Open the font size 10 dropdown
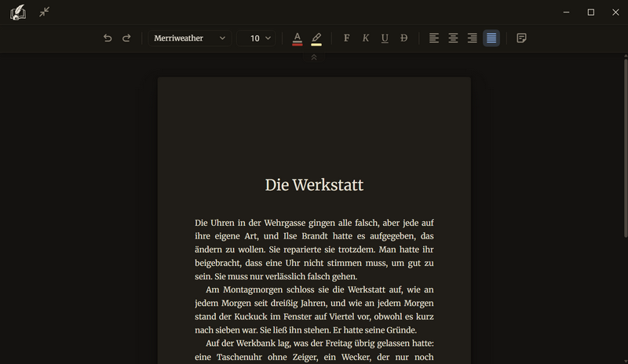 tap(257, 38)
